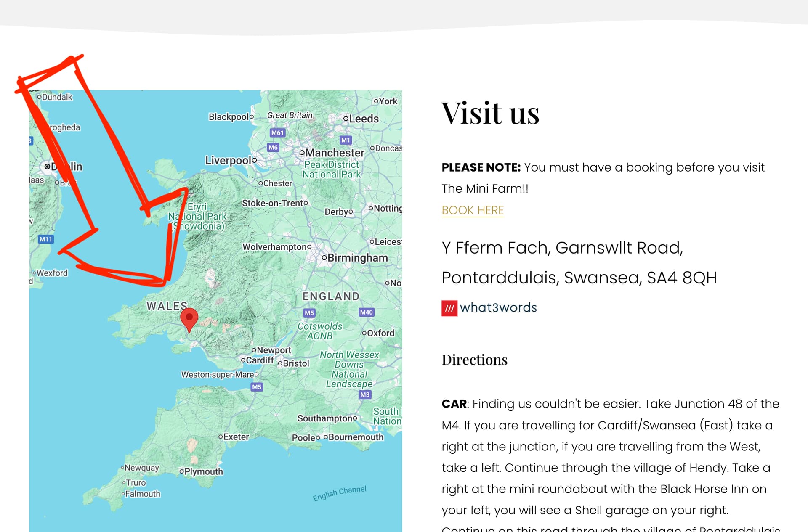Image resolution: width=808 pixels, height=532 pixels.
Task: Select the Birmingham city label
Action: click(x=357, y=258)
